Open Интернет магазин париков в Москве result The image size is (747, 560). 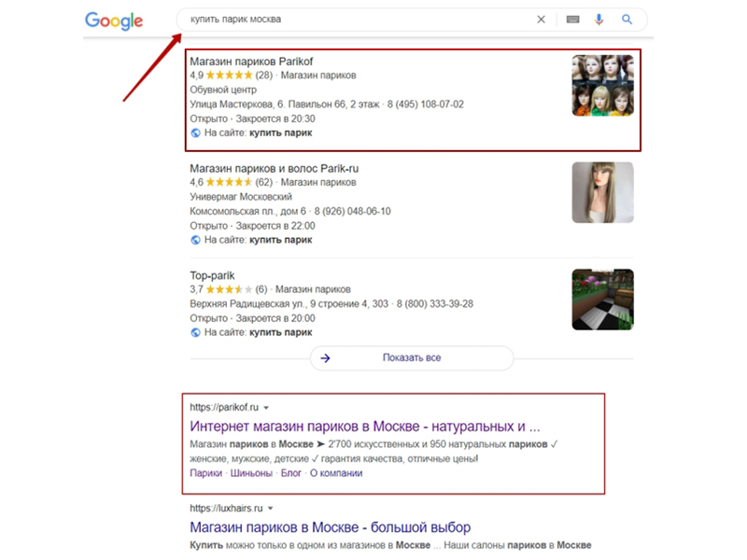[365, 427]
